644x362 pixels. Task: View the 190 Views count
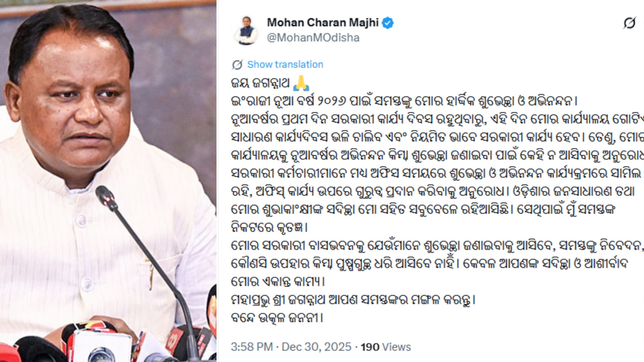[x=386, y=347]
